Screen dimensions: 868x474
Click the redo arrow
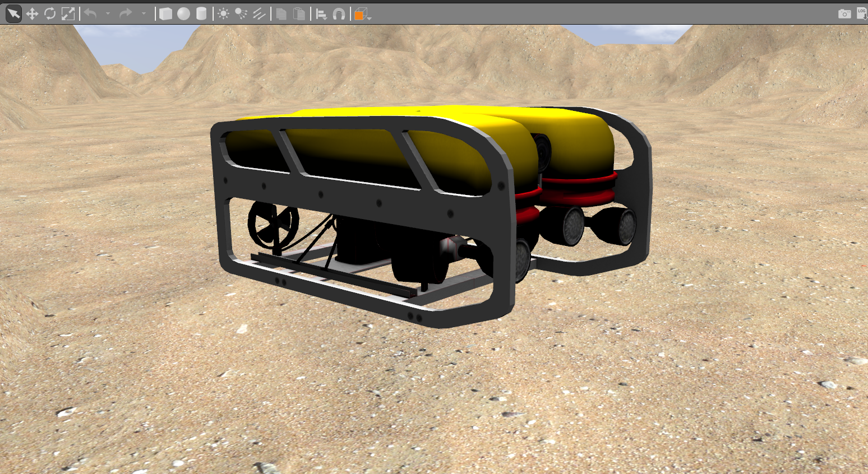pos(126,13)
